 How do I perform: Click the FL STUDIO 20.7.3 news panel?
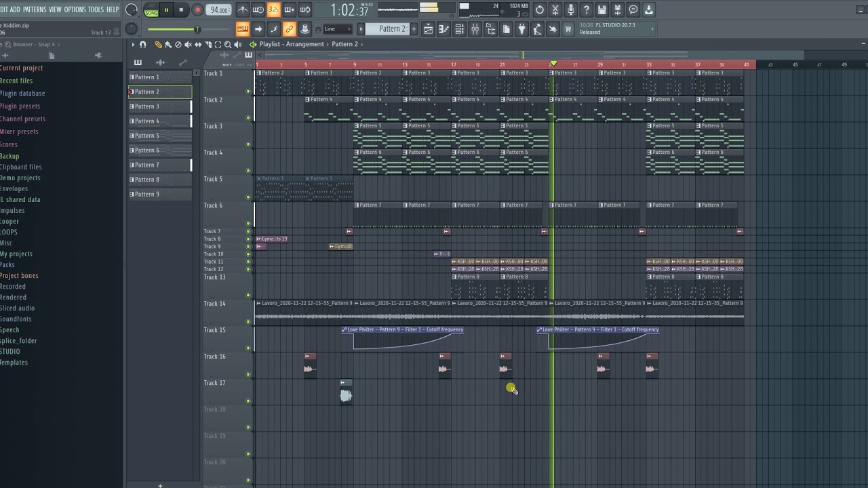pos(616,28)
